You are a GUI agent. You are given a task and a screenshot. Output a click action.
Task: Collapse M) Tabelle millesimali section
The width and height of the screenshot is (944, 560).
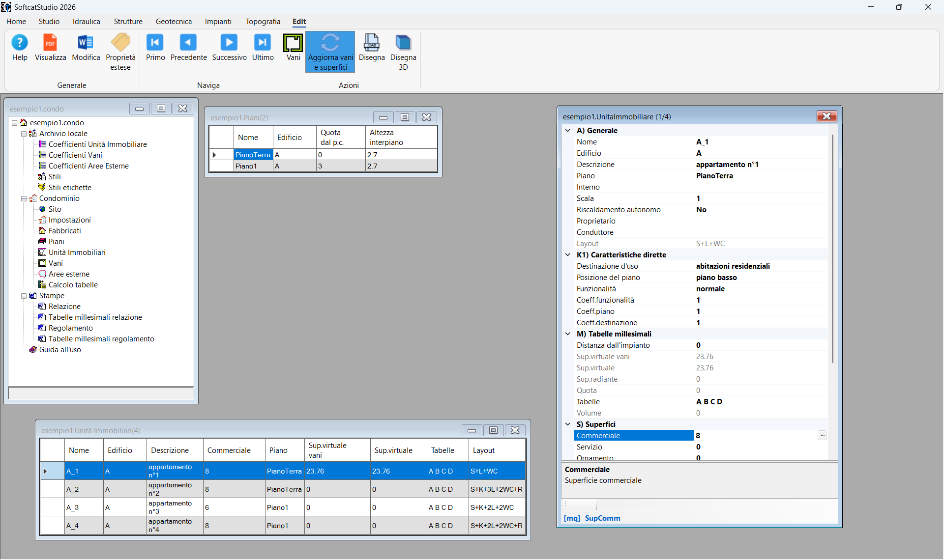tap(568, 334)
